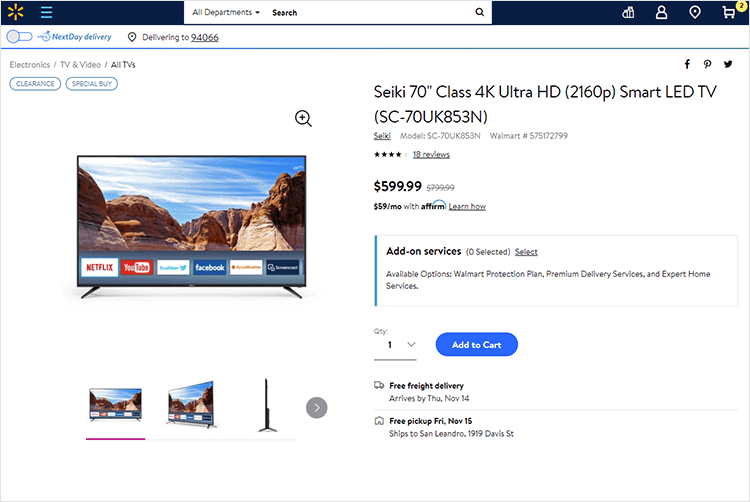
Task: Zoom into the product image
Action: pos(303,118)
